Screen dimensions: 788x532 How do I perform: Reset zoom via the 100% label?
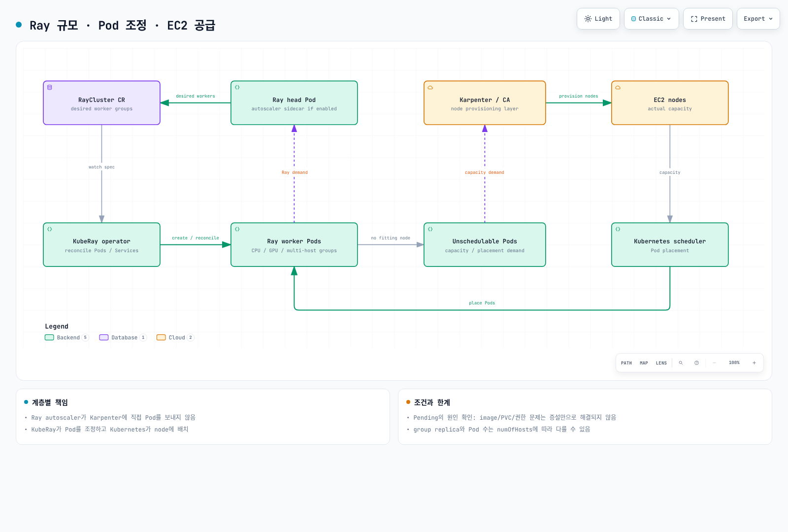pyautogui.click(x=734, y=363)
